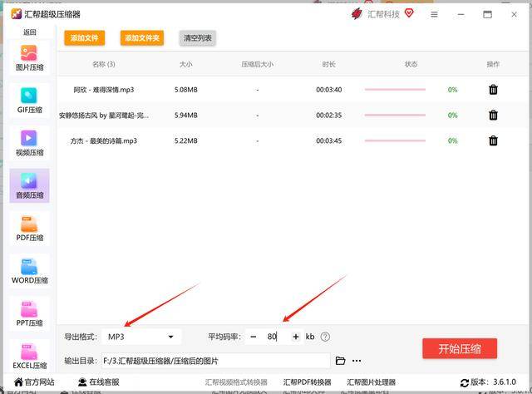The image size is (532, 394).
Task: Click the 00:03:40 duration cell
Action: 329,90
